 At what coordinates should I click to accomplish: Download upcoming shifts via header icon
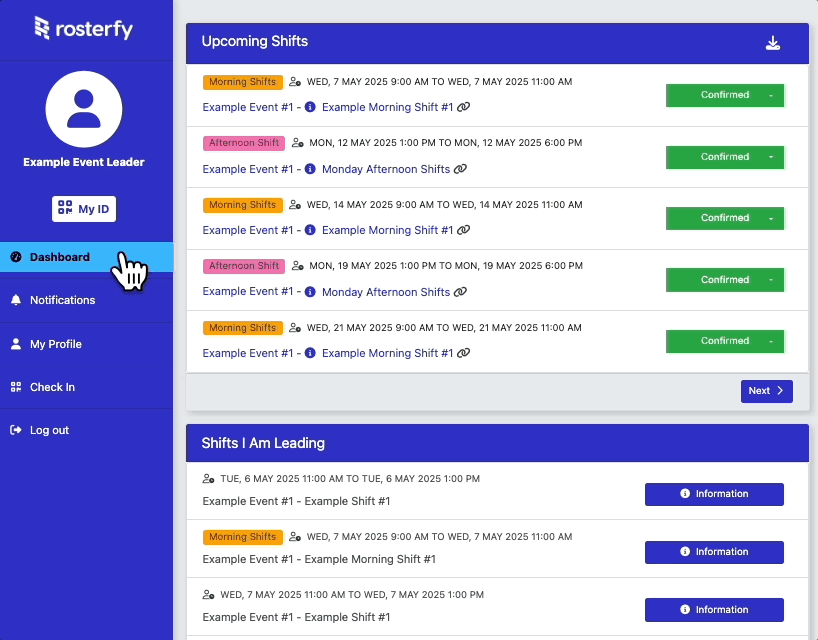click(773, 43)
